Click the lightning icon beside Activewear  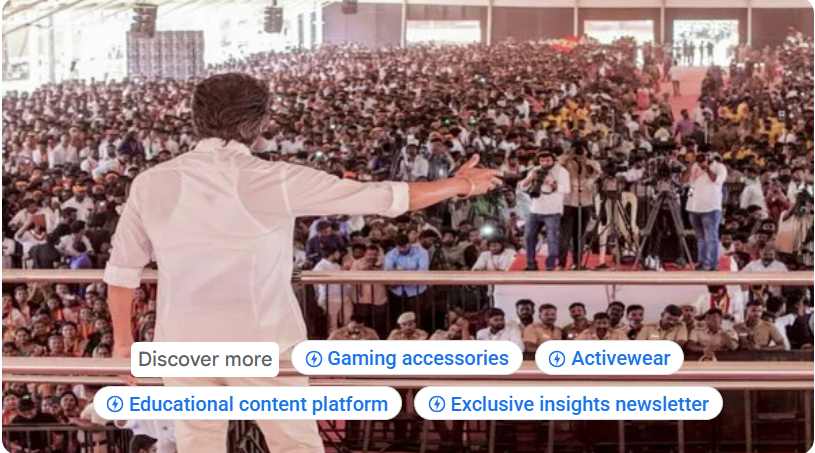click(x=557, y=359)
